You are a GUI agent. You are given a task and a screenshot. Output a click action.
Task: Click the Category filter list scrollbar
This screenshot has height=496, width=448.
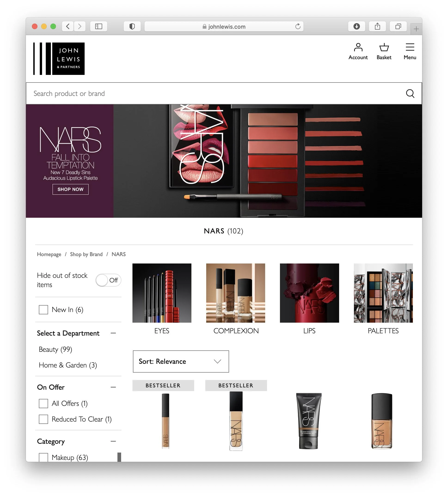pos(119,457)
